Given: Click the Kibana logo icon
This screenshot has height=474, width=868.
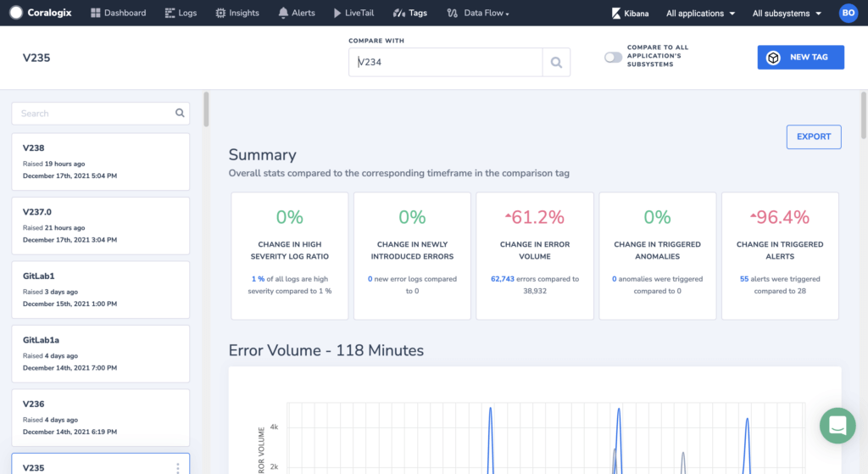Looking at the screenshot, I should tap(615, 14).
